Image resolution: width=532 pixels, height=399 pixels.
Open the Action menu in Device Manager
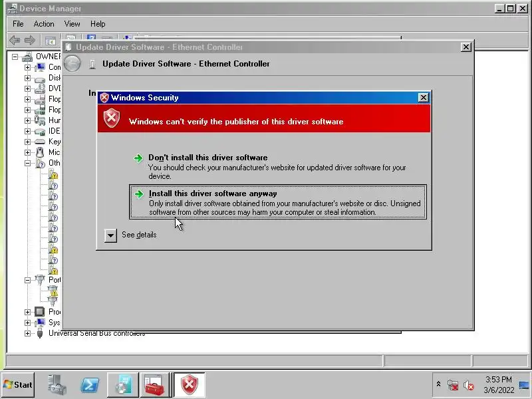44,24
